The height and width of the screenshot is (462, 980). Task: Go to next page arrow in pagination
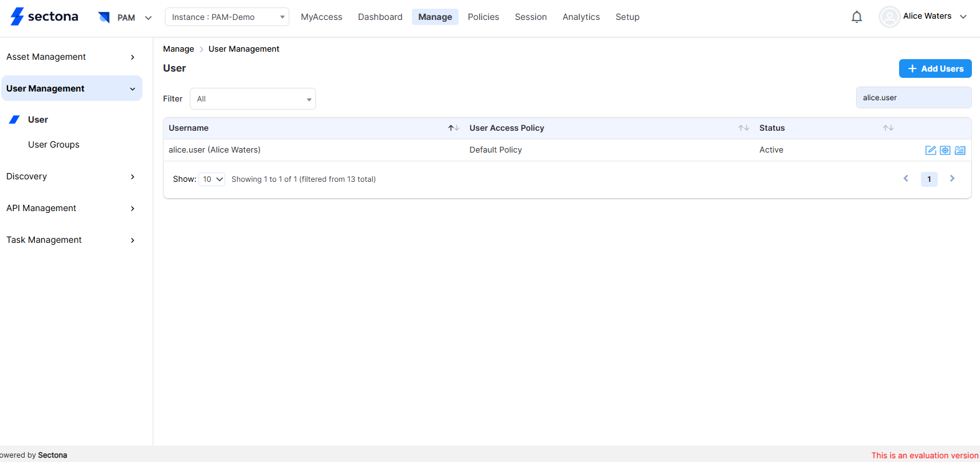coord(952,179)
